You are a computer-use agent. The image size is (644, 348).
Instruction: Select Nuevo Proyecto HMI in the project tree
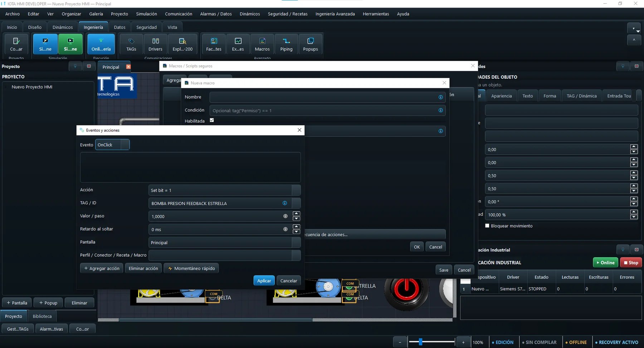click(32, 87)
